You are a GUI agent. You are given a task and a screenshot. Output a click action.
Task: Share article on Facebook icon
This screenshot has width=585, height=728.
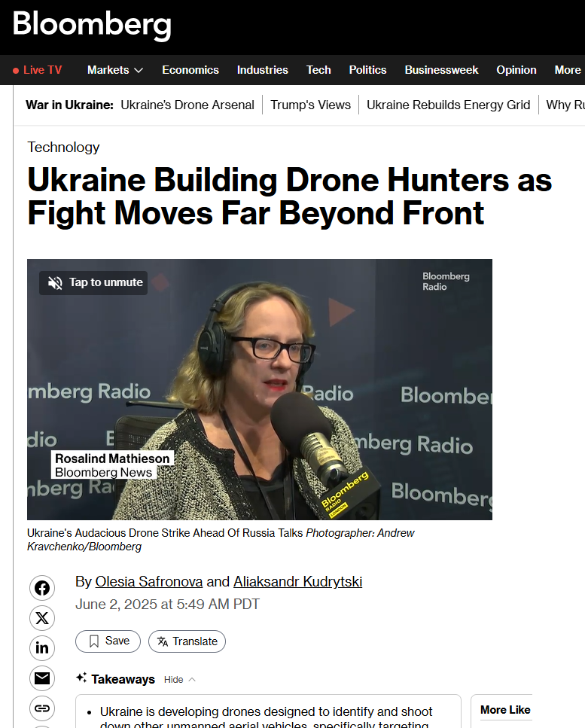click(x=42, y=588)
